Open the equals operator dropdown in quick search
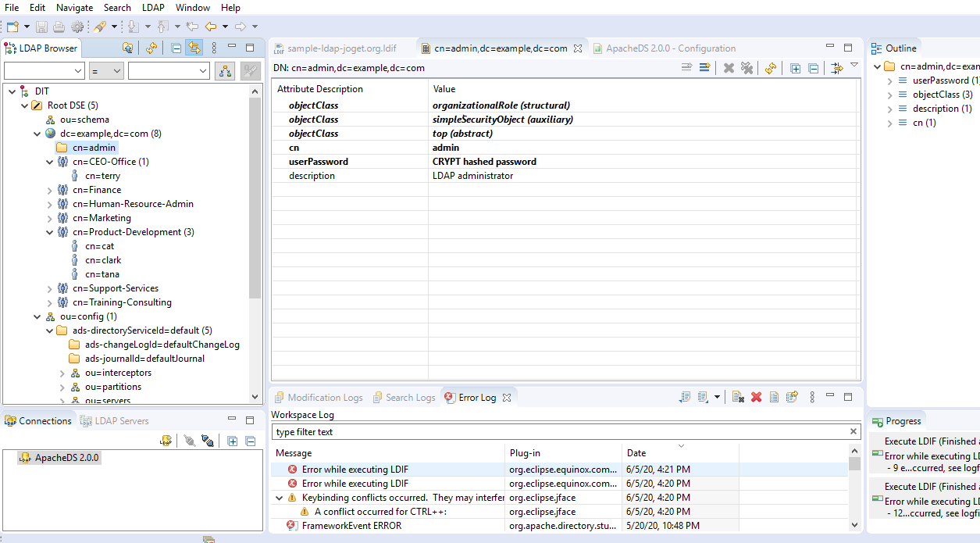The width and height of the screenshot is (980, 543). pyautogui.click(x=106, y=71)
